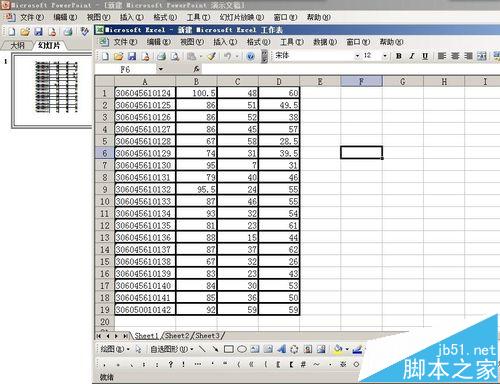Click the PowerPoint Spelling check icon

(x=85, y=32)
